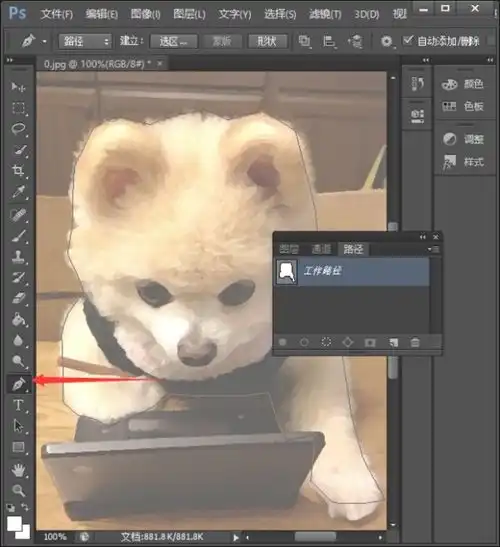The image size is (500, 547).
Task: Load path as a selection
Action: tap(326, 342)
